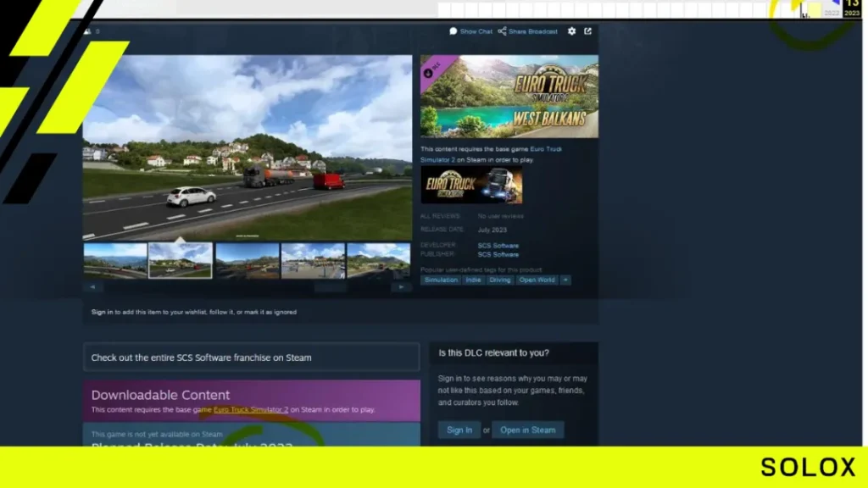Click the 'Is this DLC relevant to you?' heading

click(494, 353)
